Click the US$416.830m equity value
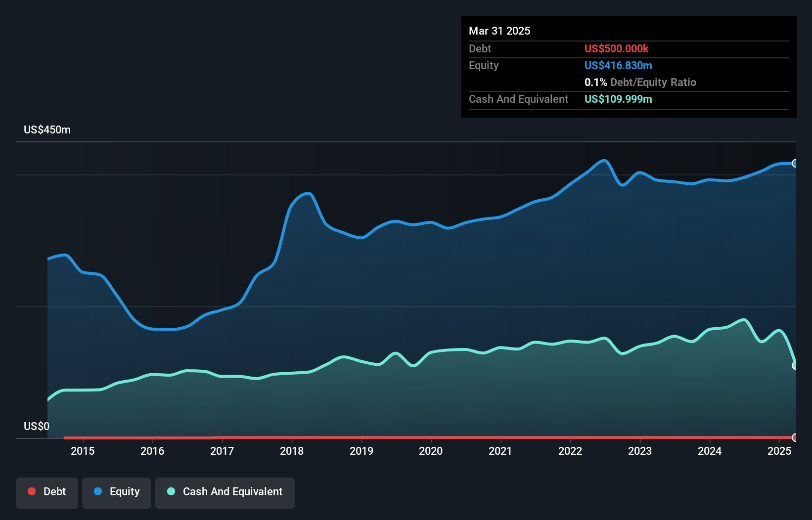The width and height of the screenshot is (812, 520). click(x=618, y=65)
